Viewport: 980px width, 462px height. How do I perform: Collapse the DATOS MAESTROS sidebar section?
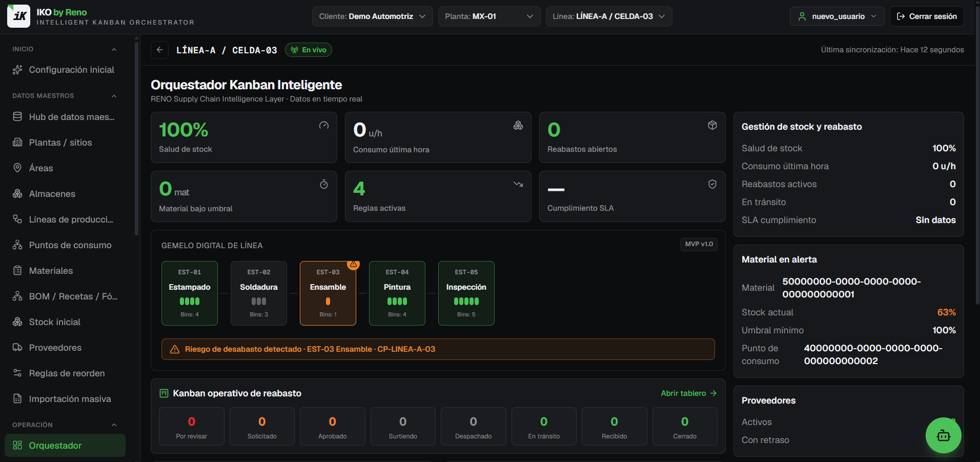click(114, 96)
